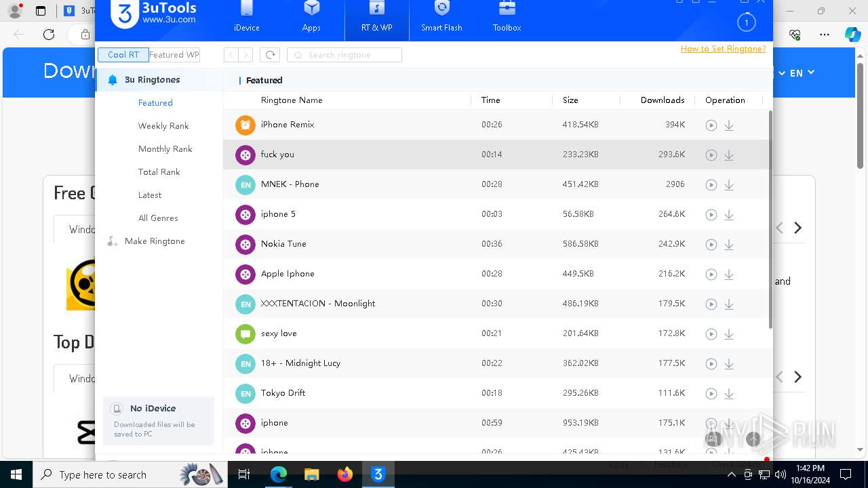
Task: Play the Tokyo Drift ringtone
Action: coord(711,394)
